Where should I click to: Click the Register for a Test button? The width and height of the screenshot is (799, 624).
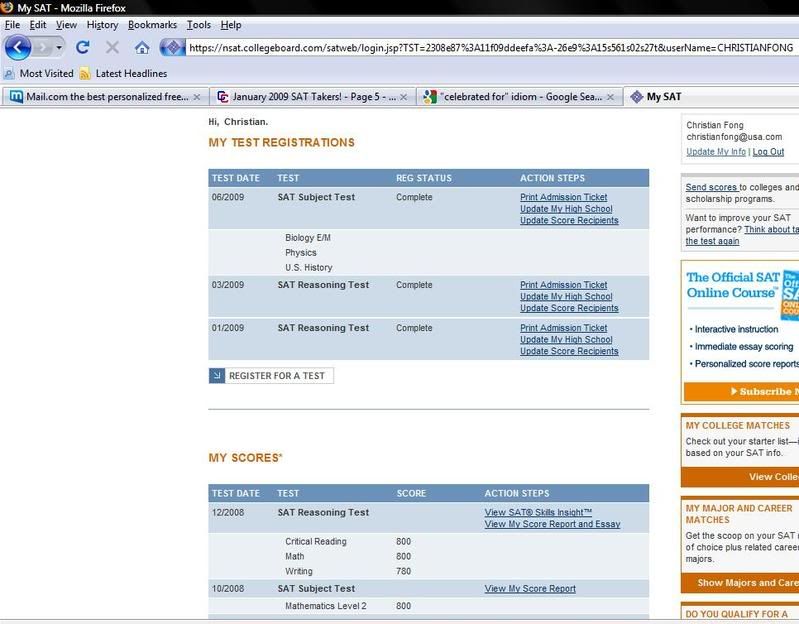(271, 376)
